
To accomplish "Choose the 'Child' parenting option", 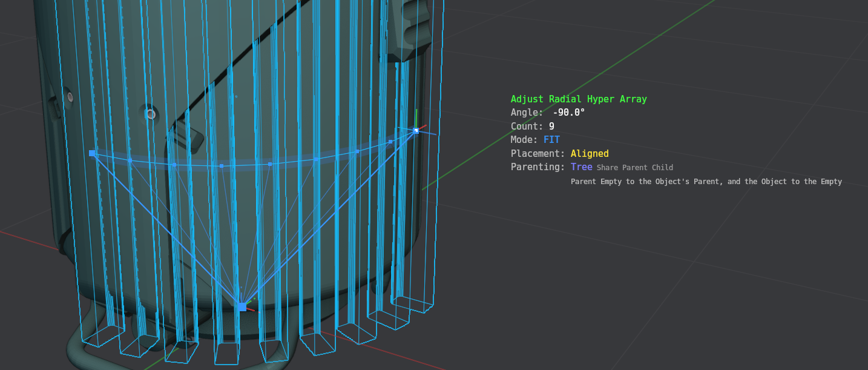I will tap(662, 168).
